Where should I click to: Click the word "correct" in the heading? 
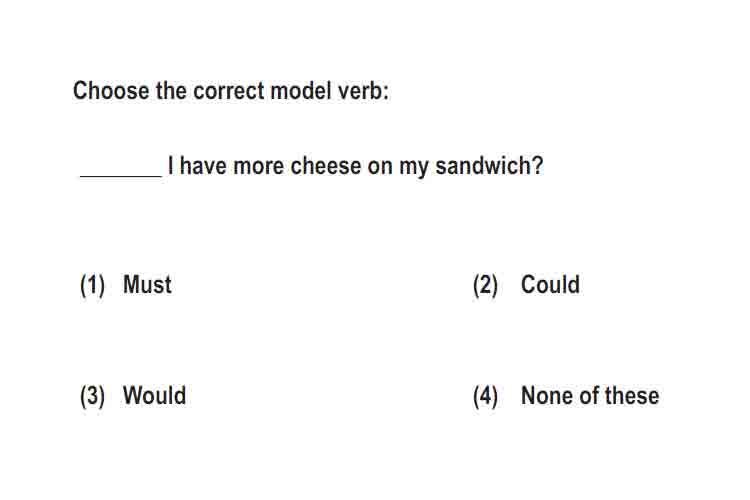point(228,90)
